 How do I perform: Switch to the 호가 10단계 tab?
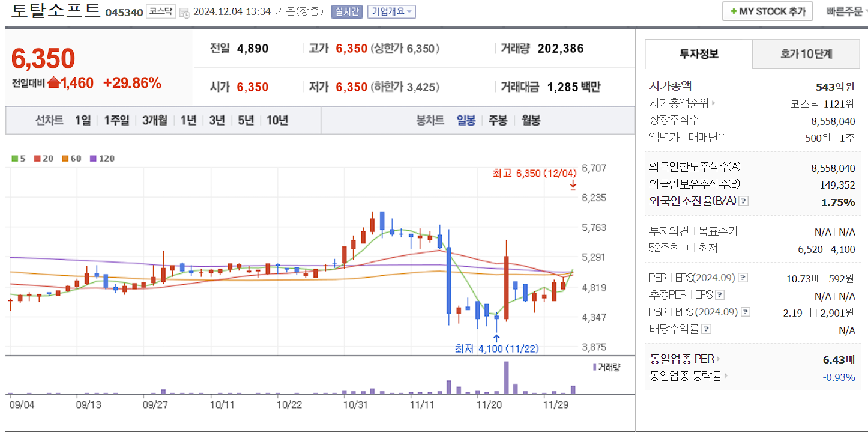[x=806, y=54]
